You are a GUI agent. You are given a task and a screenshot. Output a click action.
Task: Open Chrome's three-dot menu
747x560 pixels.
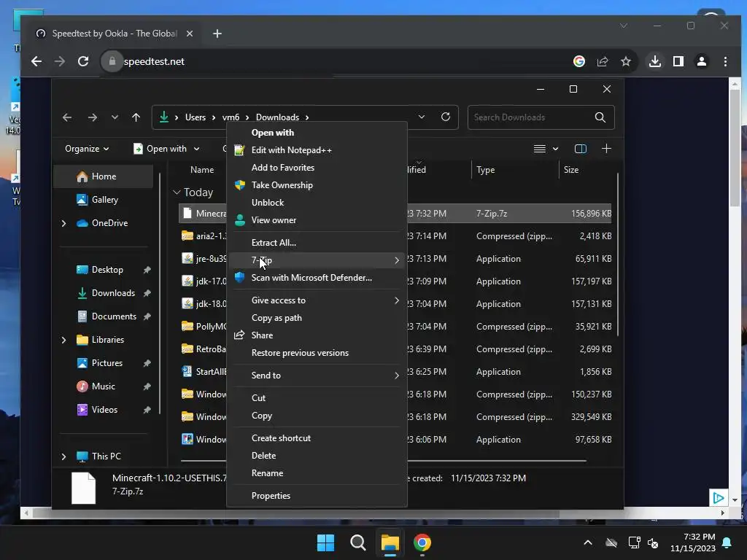(x=725, y=61)
